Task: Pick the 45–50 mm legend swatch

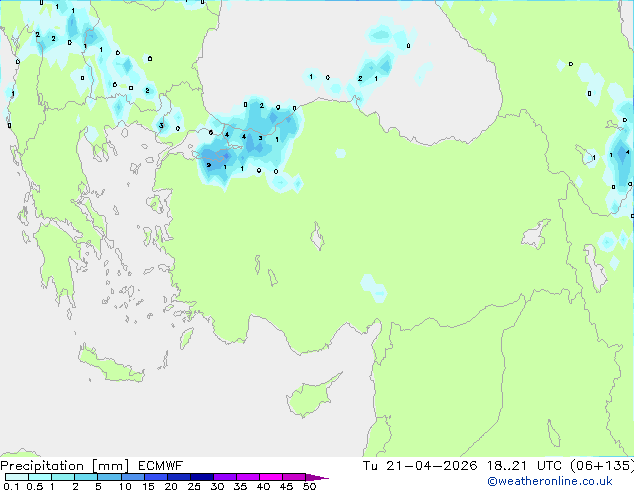Action: pos(294,477)
